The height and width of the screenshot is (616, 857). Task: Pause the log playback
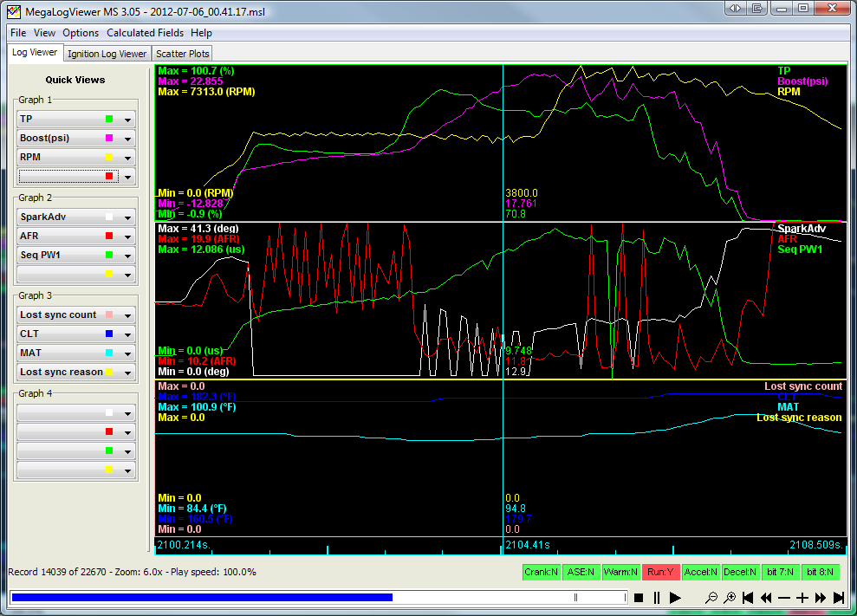pyautogui.click(x=657, y=598)
